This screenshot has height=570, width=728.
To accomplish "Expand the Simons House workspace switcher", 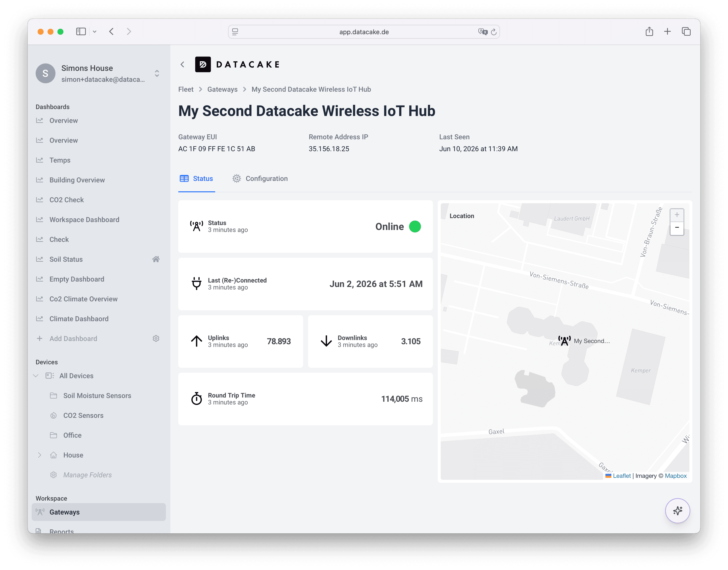I will (x=157, y=73).
